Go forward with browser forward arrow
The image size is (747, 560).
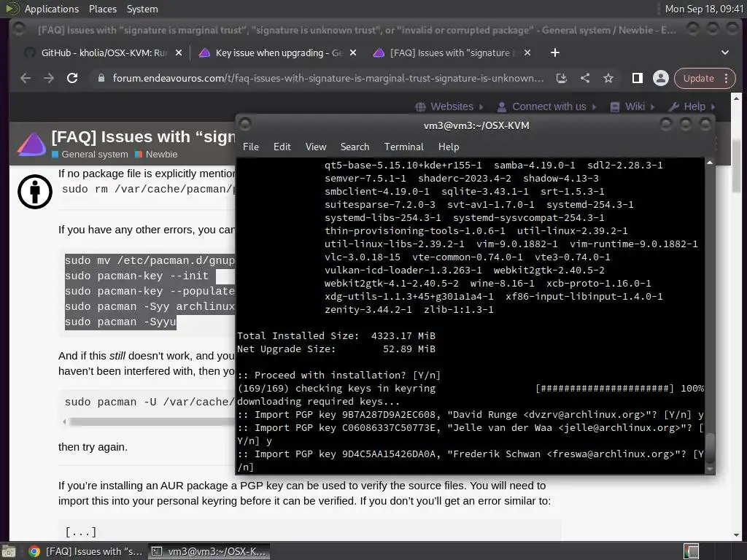[x=49, y=78]
